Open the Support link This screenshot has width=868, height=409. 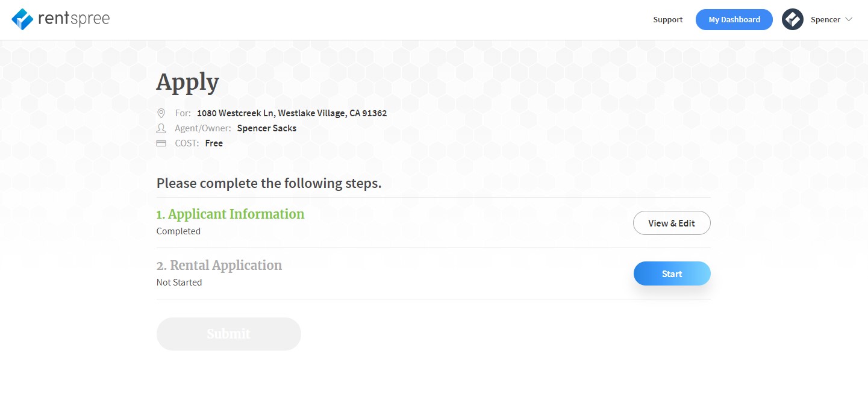tap(668, 19)
